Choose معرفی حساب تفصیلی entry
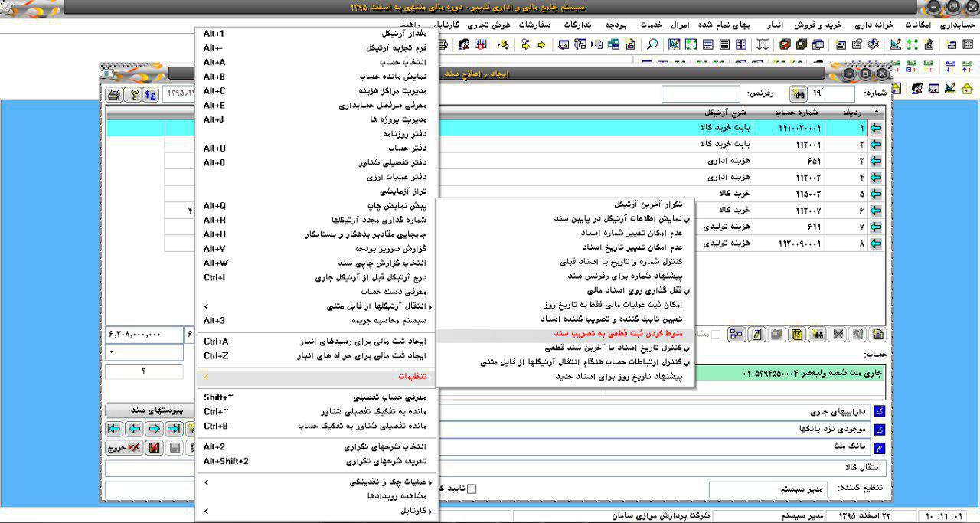Screen dimensions: 980x523 pyautogui.click(x=316, y=397)
